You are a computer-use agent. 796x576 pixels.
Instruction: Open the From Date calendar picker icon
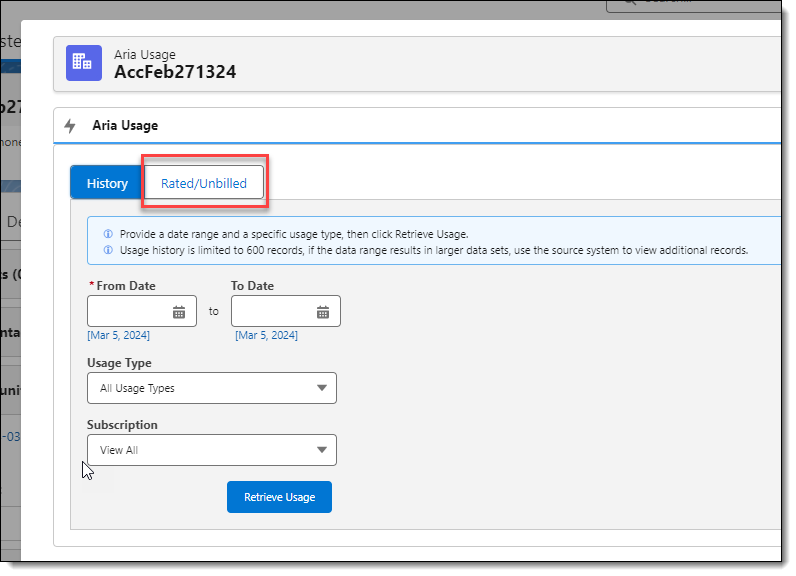click(179, 312)
